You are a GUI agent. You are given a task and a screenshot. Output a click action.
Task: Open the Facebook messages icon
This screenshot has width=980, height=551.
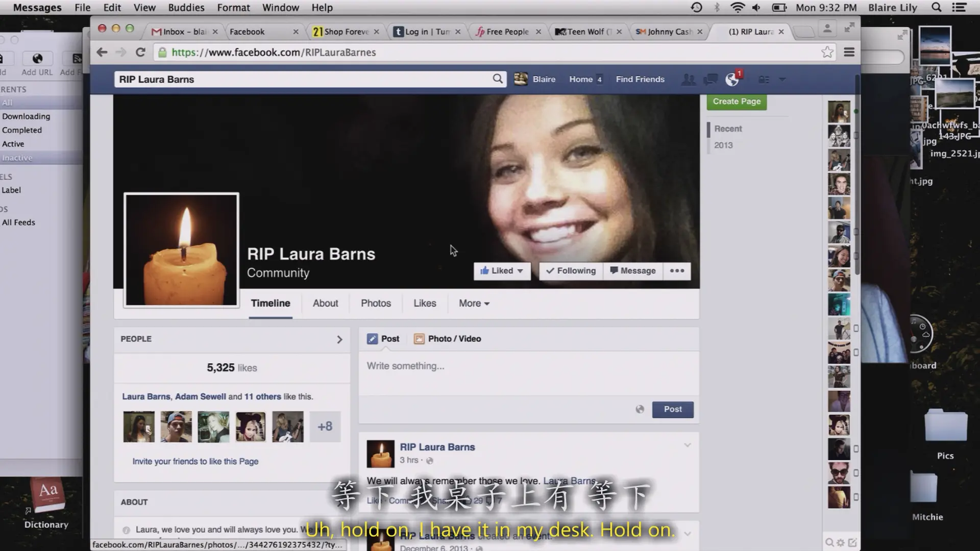pyautogui.click(x=710, y=80)
